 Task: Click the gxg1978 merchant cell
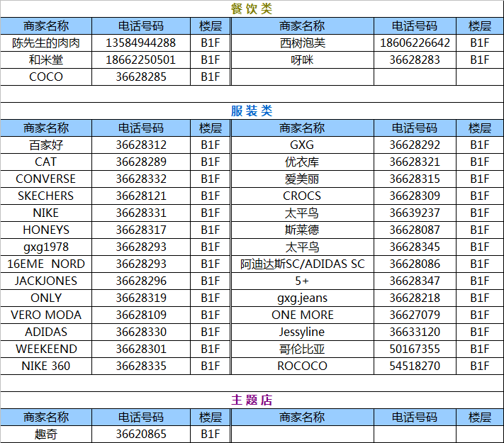click(46, 247)
